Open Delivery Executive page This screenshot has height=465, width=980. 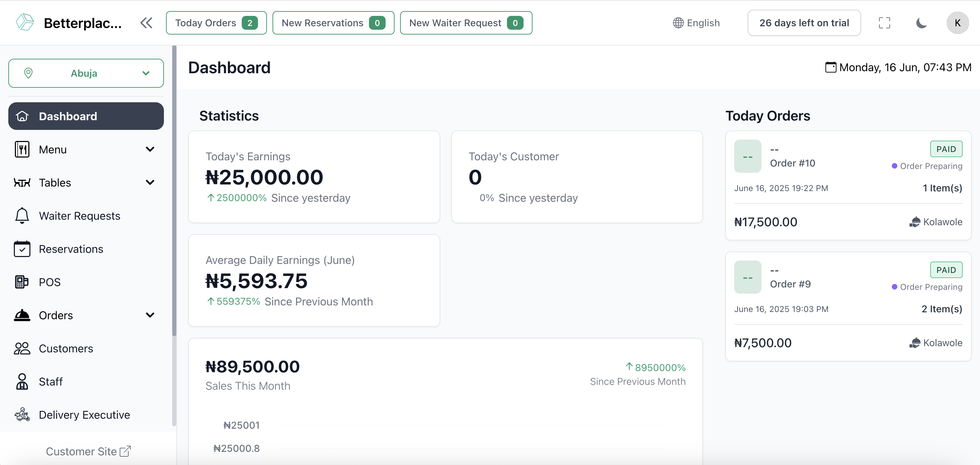point(86,415)
